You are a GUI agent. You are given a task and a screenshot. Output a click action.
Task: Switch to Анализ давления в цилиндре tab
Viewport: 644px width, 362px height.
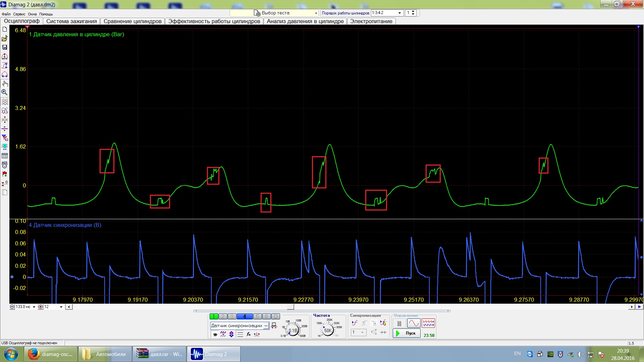(305, 21)
